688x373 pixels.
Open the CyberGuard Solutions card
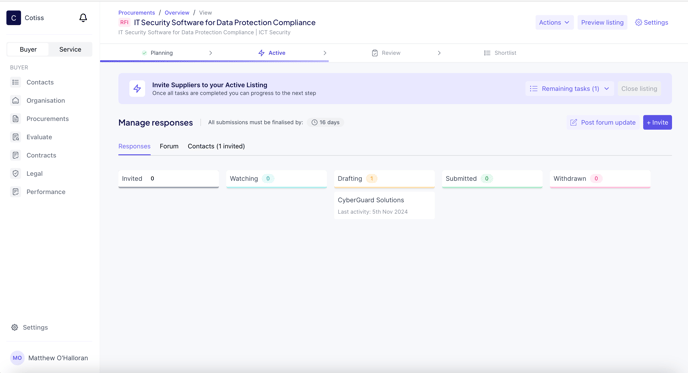pyautogui.click(x=384, y=205)
